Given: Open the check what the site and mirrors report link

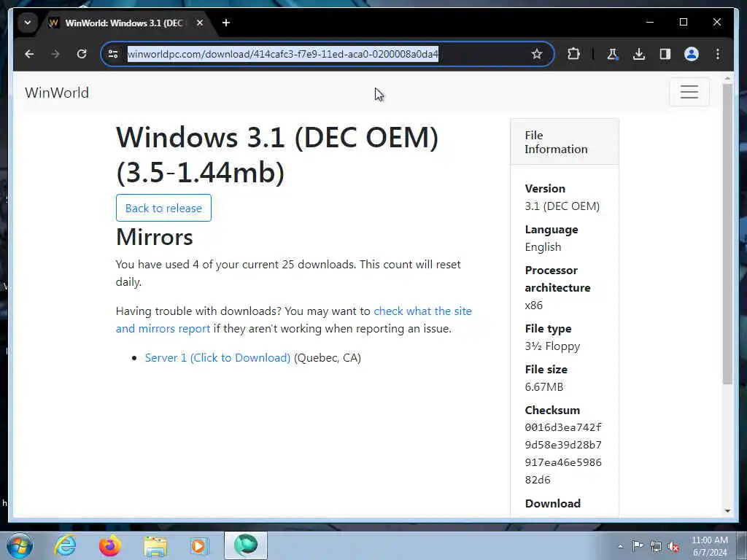Looking at the screenshot, I should tap(293, 319).
